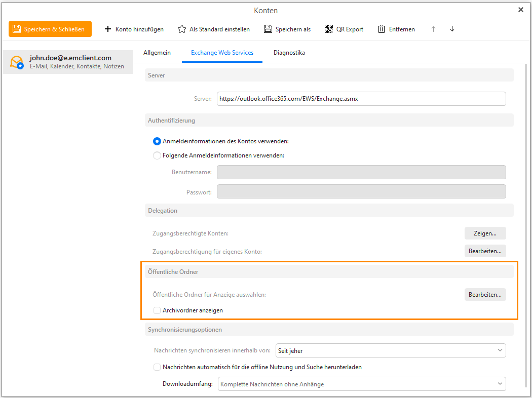Switch to the Allgemein tab

pos(157,53)
